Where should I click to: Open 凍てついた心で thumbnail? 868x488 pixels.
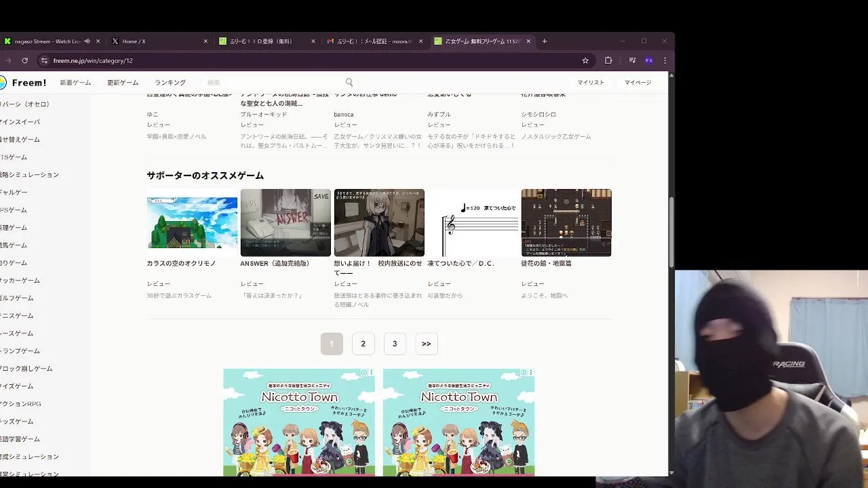coord(473,222)
